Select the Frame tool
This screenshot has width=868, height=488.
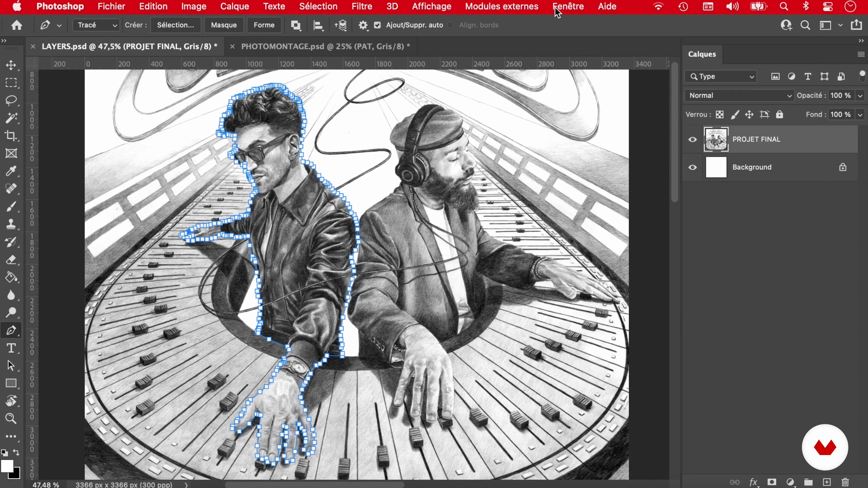coord(11,154)
